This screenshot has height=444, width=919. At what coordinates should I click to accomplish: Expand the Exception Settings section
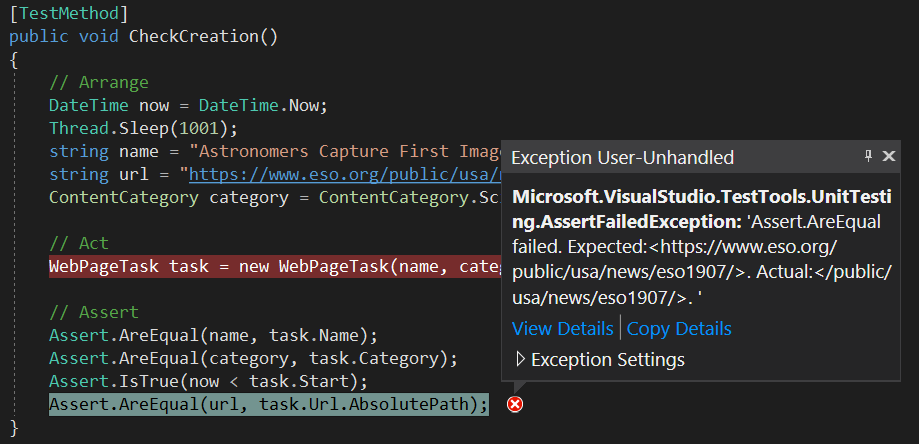click(600, 359)
